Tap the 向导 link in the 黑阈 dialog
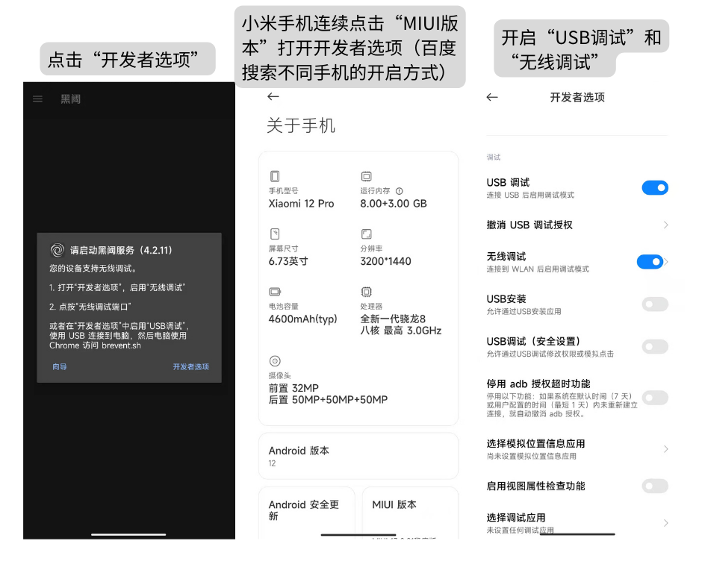This screenshot has height=588, width=702. pos(58,366)
